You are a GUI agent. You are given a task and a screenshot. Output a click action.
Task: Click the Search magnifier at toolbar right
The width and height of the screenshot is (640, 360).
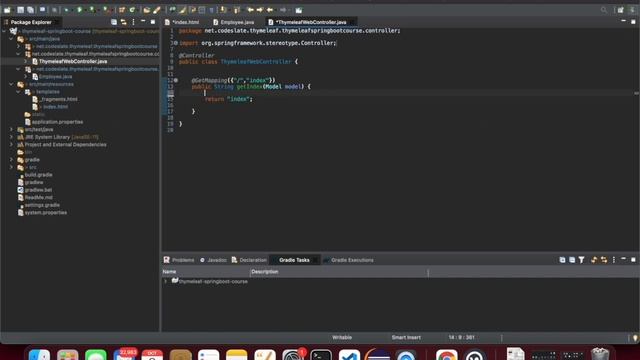tap(604, 10)
